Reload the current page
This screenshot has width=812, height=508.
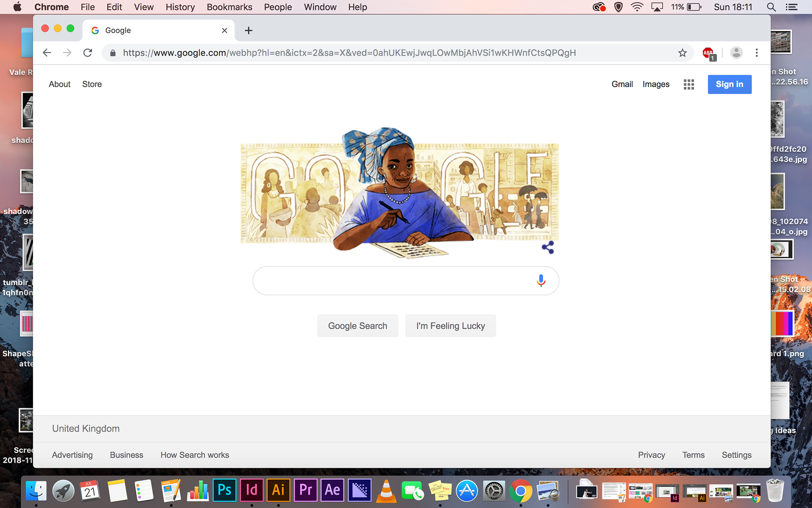tap(88, 53)
